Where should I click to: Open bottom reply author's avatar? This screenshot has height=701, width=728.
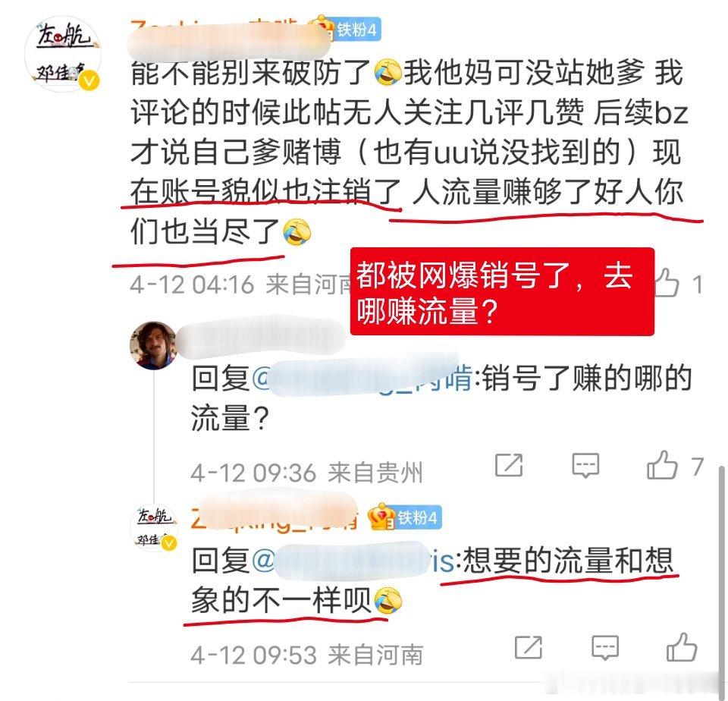pos(154,528)
